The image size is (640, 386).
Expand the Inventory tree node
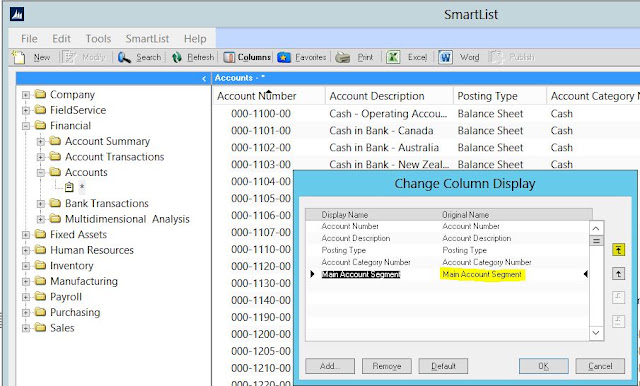26,266
